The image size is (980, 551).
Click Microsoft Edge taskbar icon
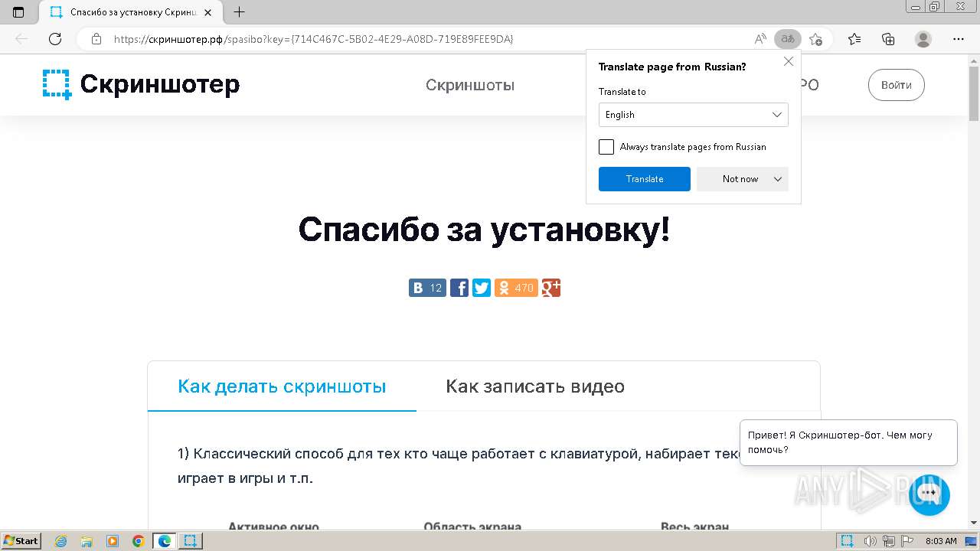coord(165,541)
